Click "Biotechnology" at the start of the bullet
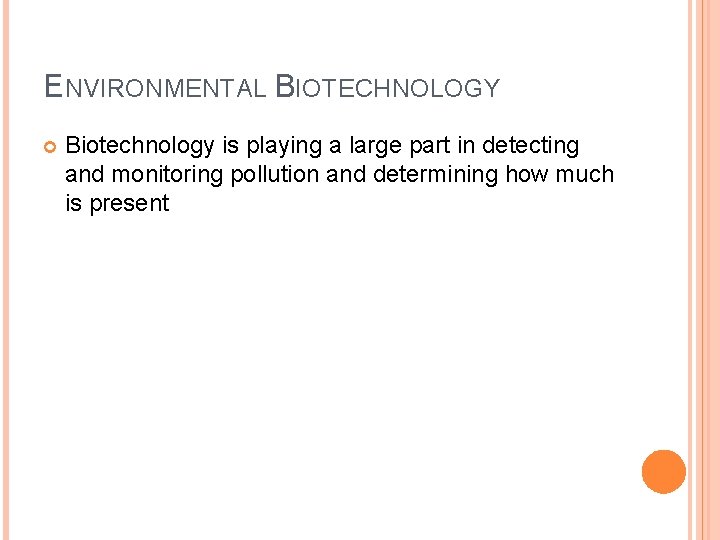The height and width of the screenshot is (540, 720). [x=140, y=146]
